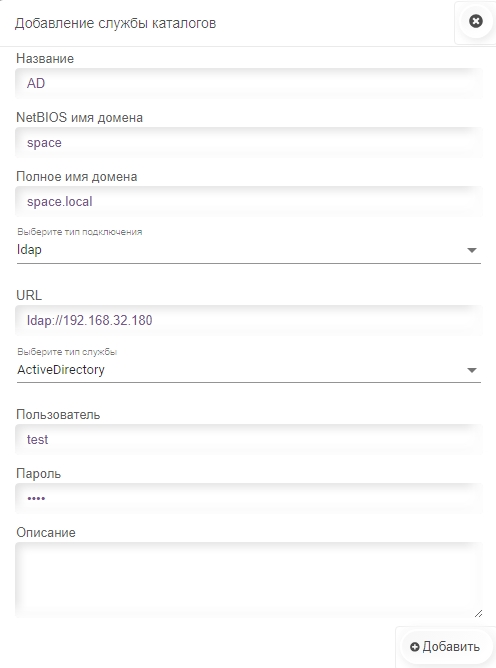
Task: Open connection type dropdown arrow next to ldap
Action: pyautogui.click(x=471, y=250)
